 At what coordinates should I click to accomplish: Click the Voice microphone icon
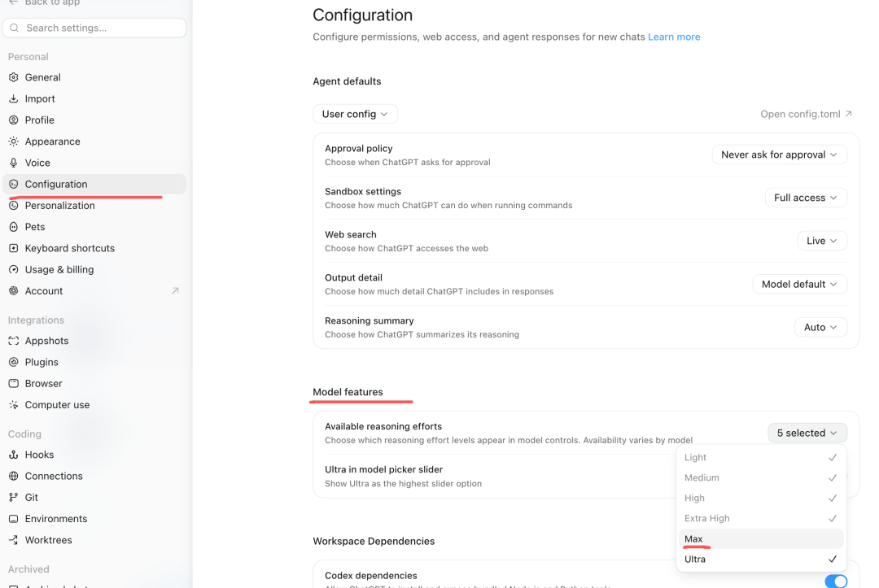coord(14,163)
